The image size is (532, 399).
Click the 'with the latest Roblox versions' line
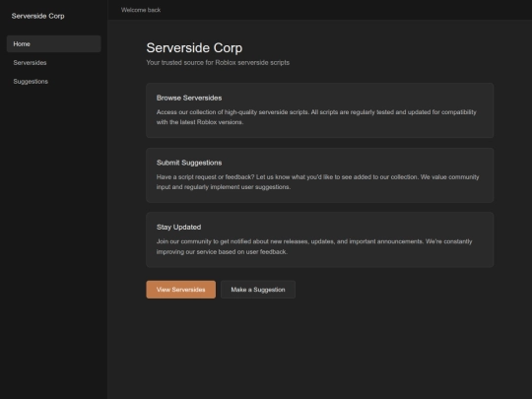point(200,122)
